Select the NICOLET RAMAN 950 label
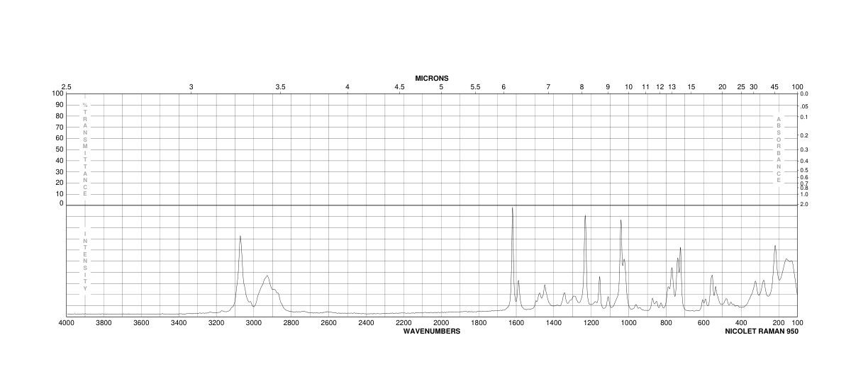The image size is (868, 374). click(x=762, y=331)
